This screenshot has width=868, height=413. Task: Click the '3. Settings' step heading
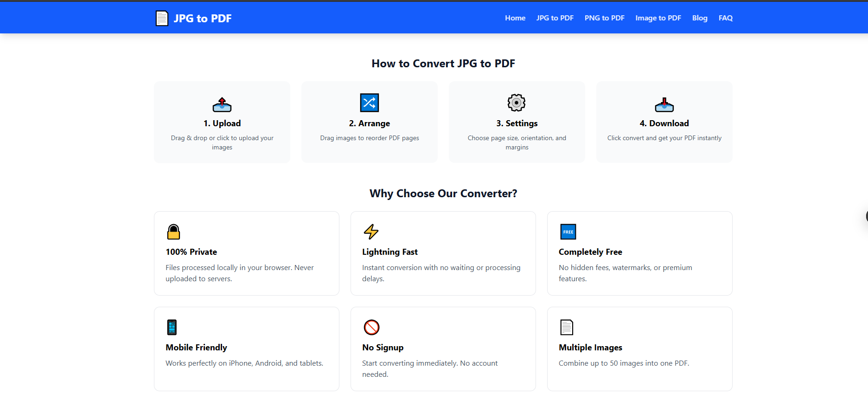coord(517,123)
